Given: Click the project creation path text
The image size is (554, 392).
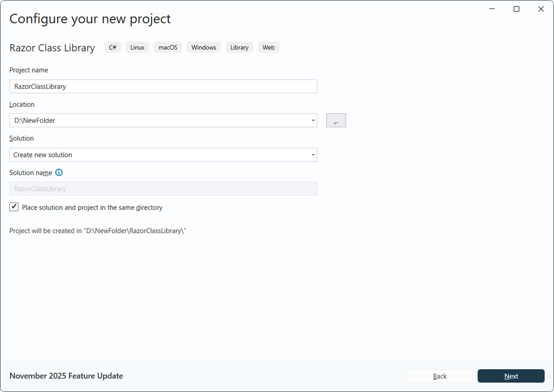Looking at the screenshot, I should coord(98,230).
